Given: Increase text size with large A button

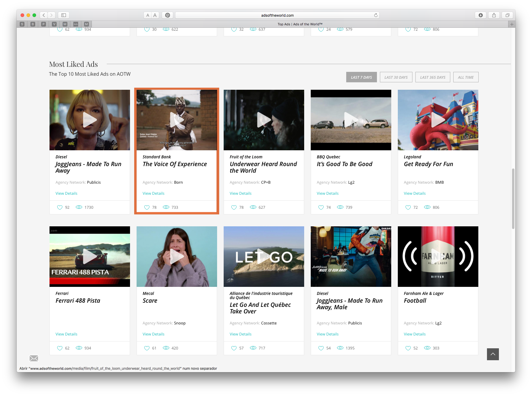Looking at the screenshot, I should (x=155, y=15).
